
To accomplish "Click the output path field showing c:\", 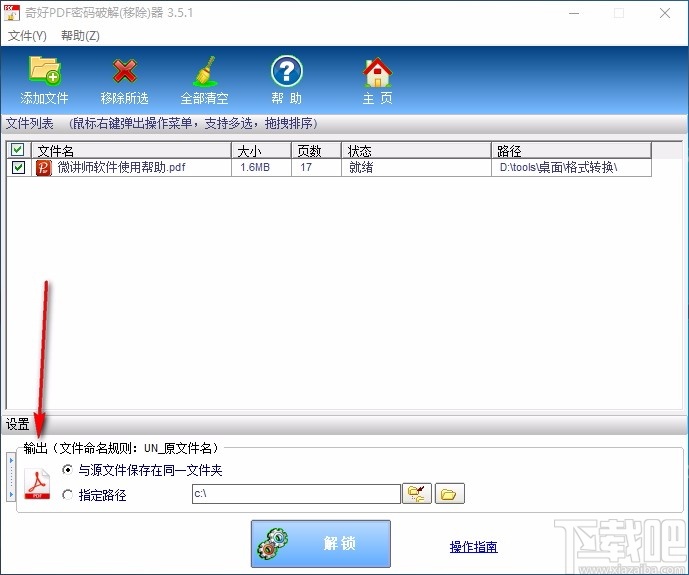I will (x=296, y=494).
